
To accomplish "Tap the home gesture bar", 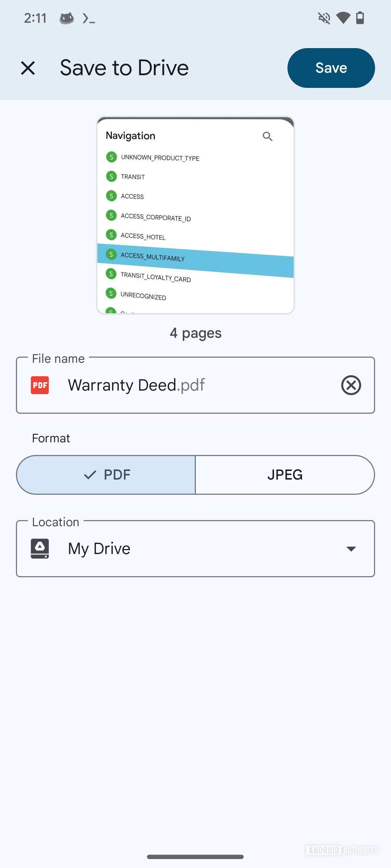I will 195,857.
